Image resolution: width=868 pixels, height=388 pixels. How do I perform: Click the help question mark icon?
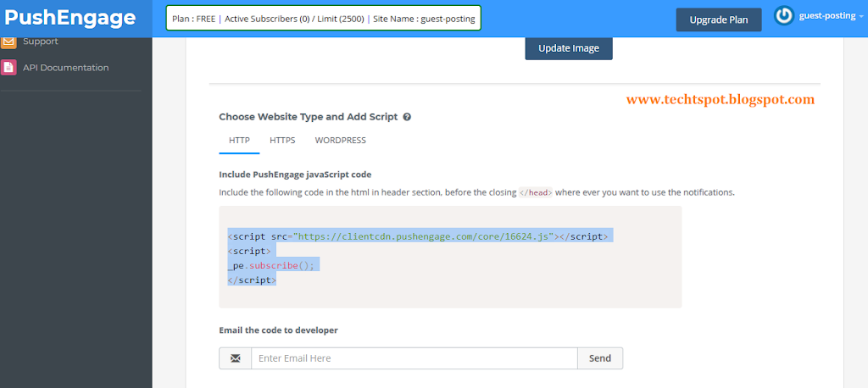(x=407, y=117)
